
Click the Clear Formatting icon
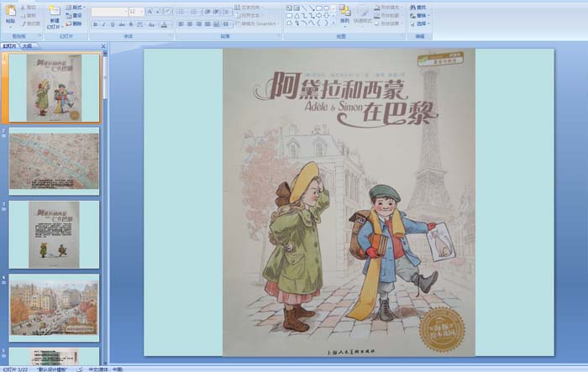pos(168,12)
